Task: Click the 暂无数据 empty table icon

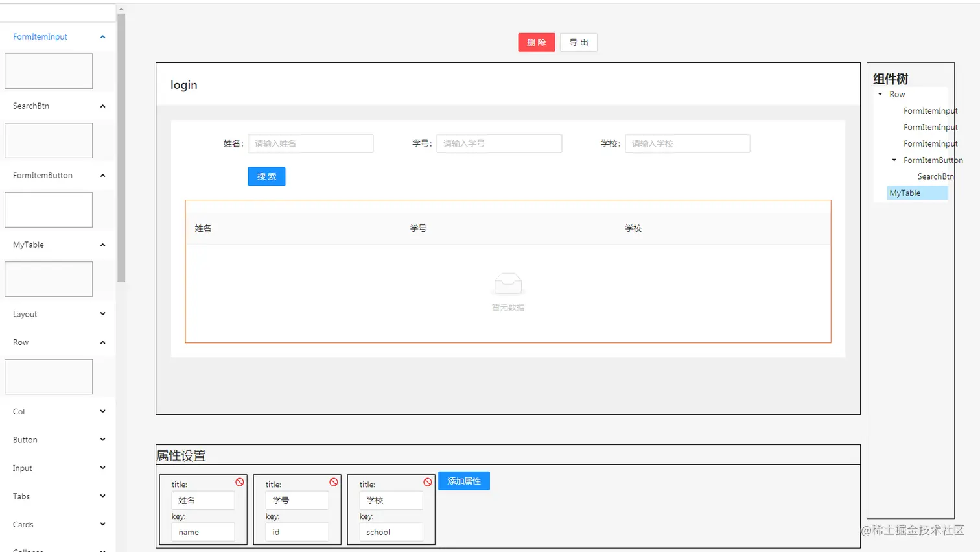Action: [x=508, y=284]
